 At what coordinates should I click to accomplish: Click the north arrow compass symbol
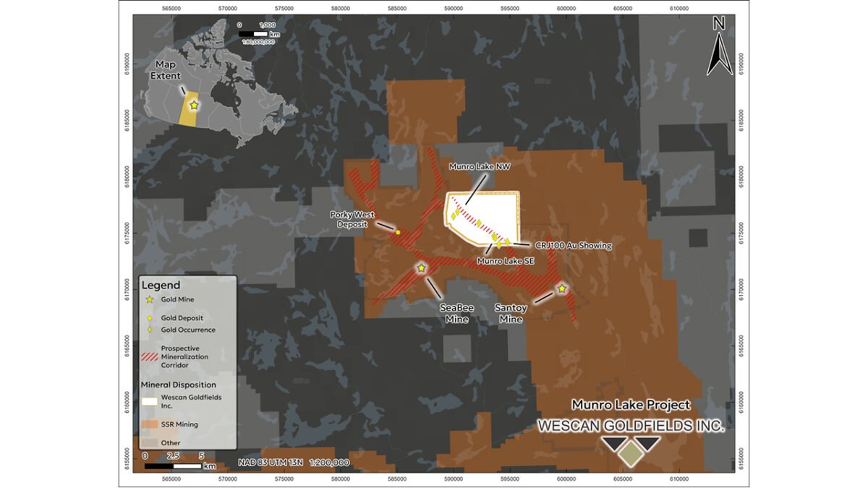(x=719, y=46)
